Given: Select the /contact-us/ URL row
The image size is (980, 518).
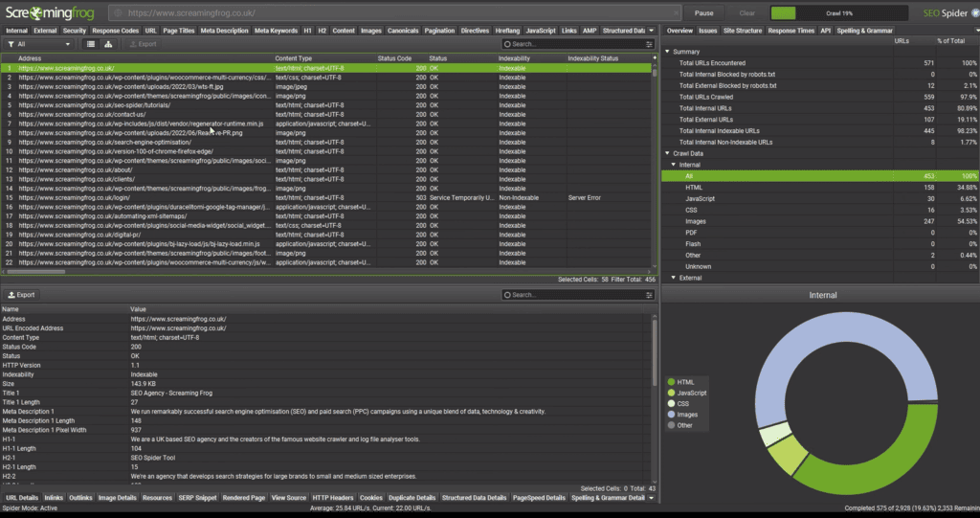Looking at the screenshot, I should [x=325, y=115].
